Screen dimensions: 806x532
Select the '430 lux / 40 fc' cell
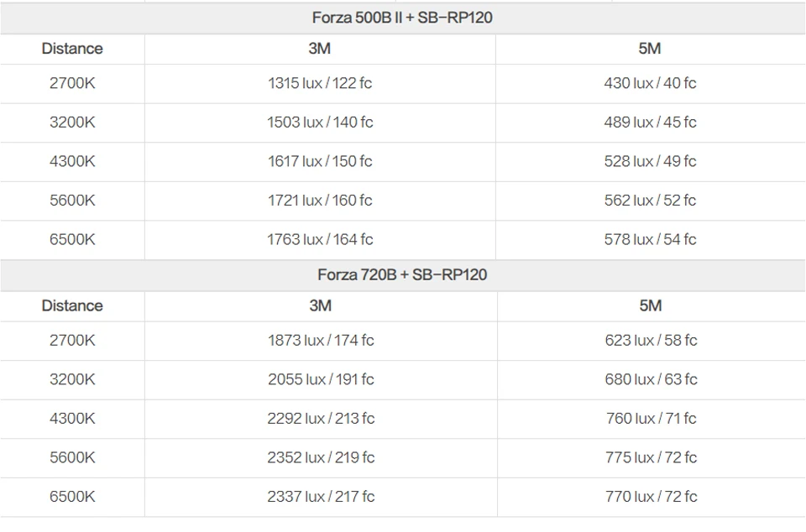650,83
